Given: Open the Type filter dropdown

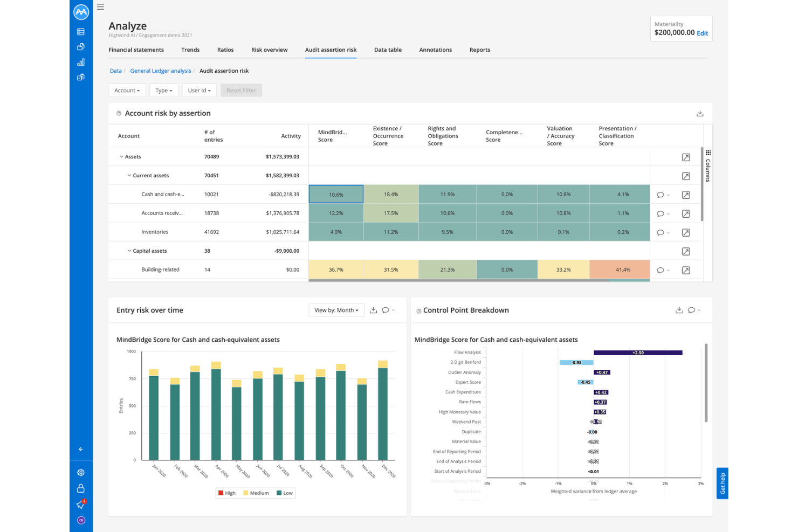Looking at the screenshot, I should [x=164, y=91].
